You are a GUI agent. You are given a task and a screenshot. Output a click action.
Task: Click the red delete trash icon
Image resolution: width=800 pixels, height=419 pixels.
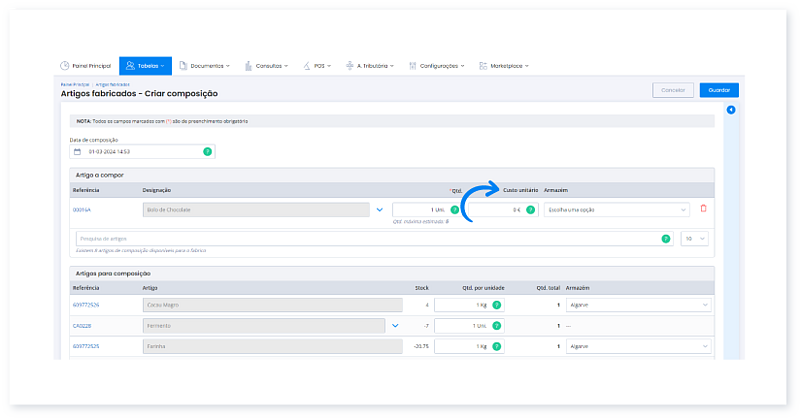703,209
